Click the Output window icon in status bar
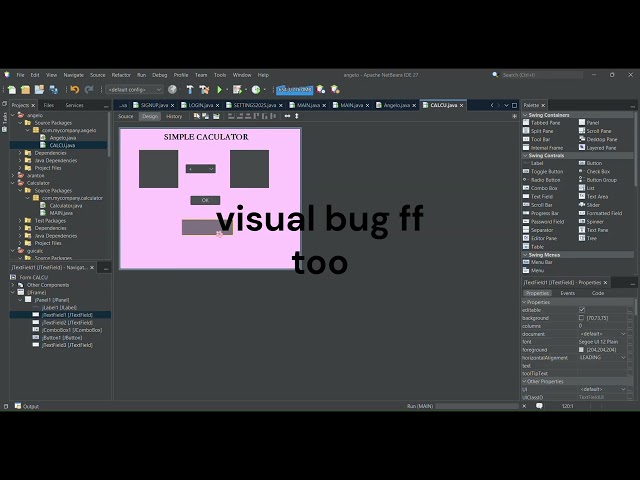This screenshot has height=480, width=640. coord(18,406)
